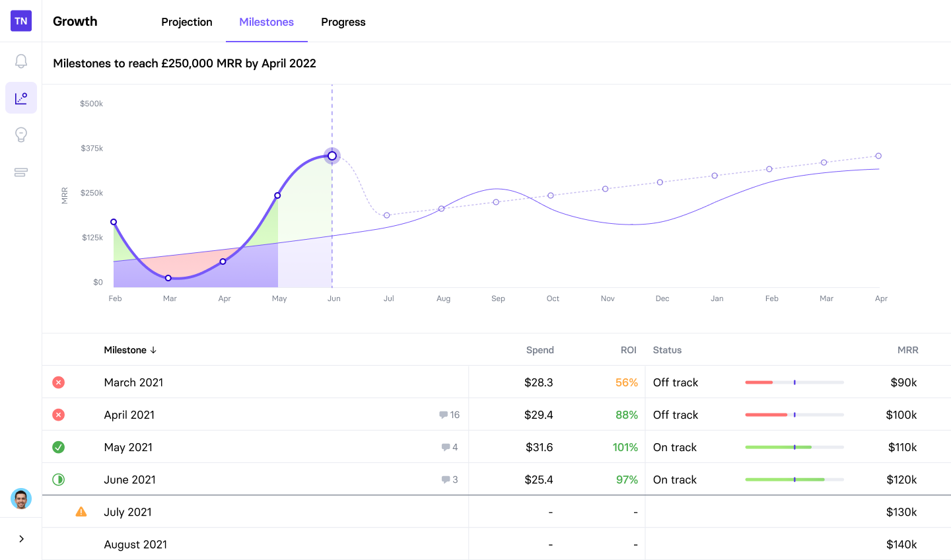Select the growth chart sidebar icon
This screenshot has width=951, height=560.
pos(21,98)
